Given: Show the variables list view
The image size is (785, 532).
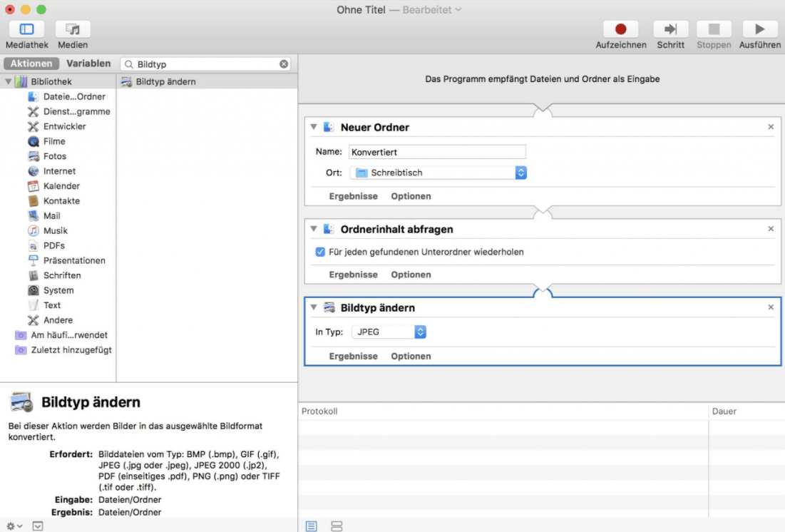Looking at the screenshot, I should click(337, 526).
